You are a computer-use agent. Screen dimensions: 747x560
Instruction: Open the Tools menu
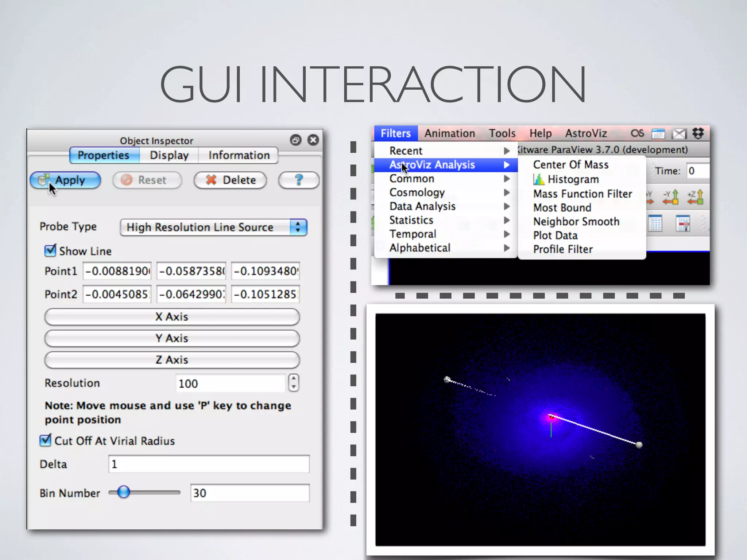click(x=502, y=133)
